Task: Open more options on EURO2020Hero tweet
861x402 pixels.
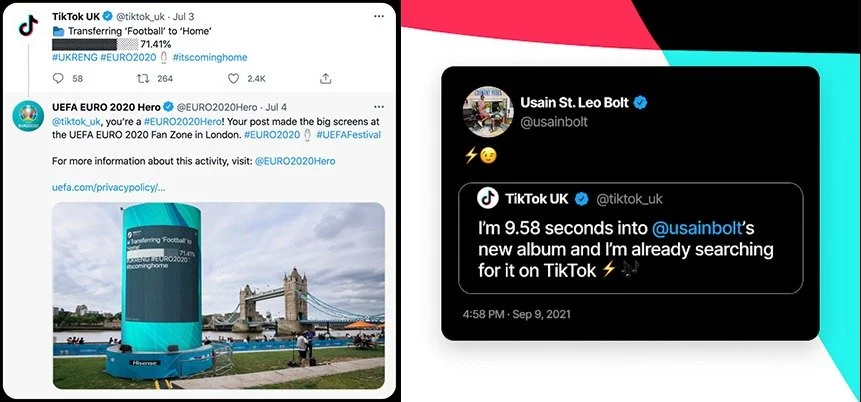Action: coord(378,107)
